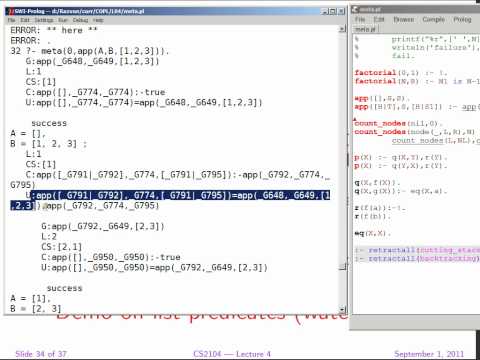Click the answer line 'A = [1],'

tap(31, 298)
